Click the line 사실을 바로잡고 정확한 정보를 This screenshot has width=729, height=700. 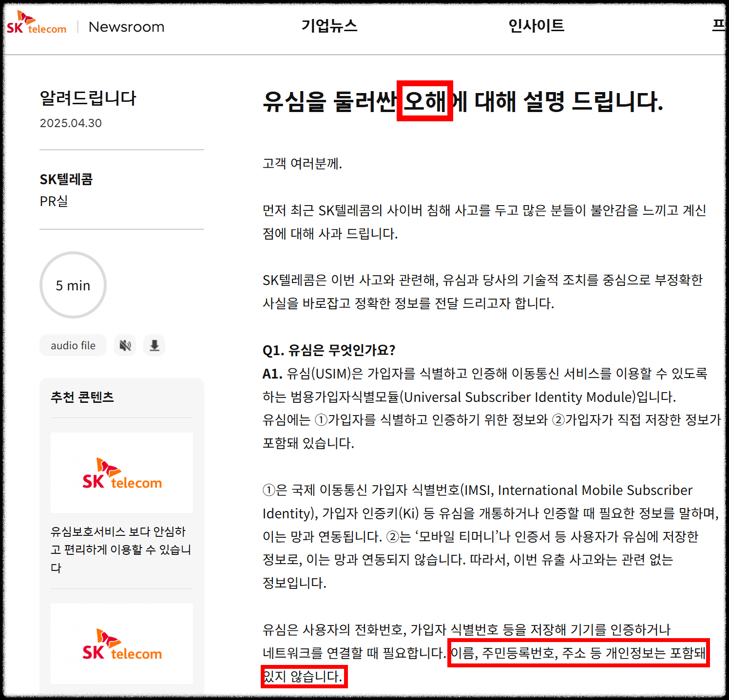click(x=408, y=303)
